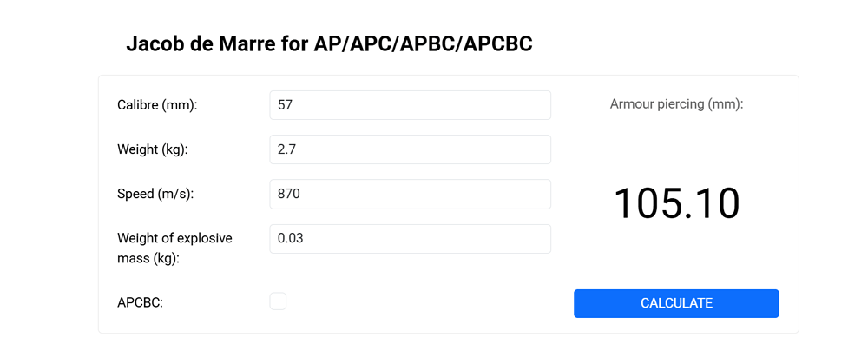Click the "Speed (m/s):" label
The height and width of the screenshot is (351, 868).
pos(155,194)
